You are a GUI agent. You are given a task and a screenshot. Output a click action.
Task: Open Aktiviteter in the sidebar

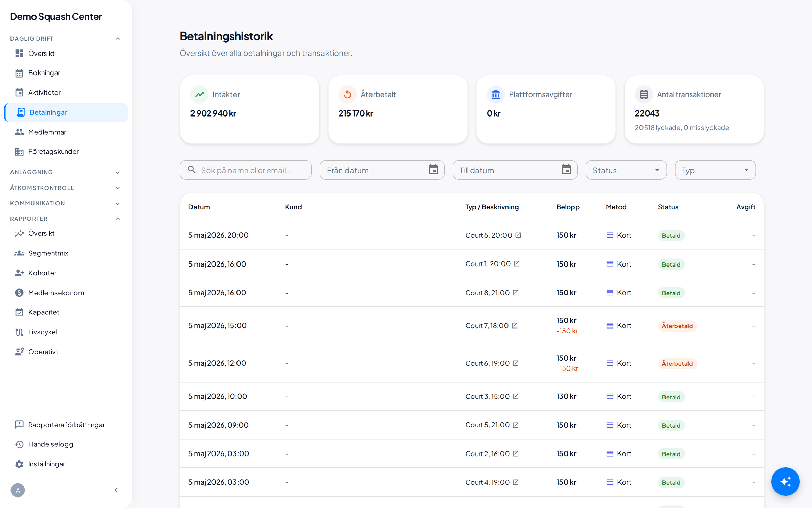(66, 92)
